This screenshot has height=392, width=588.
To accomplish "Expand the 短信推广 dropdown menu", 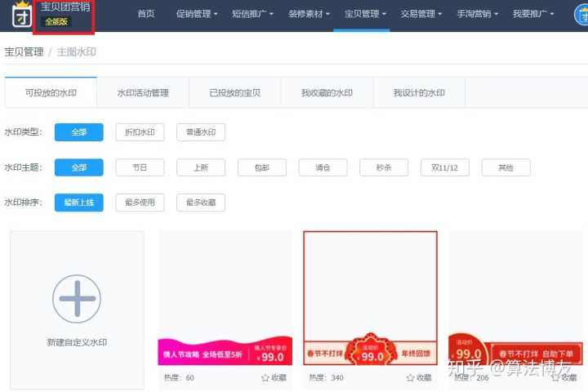I will point(252,14).
